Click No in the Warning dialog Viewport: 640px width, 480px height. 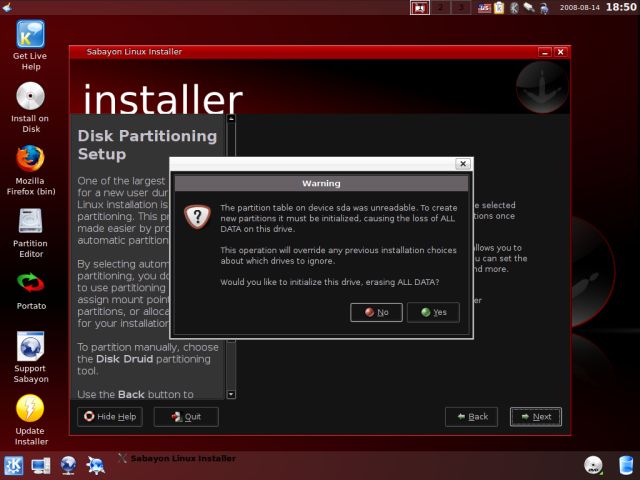coord(376,312)
